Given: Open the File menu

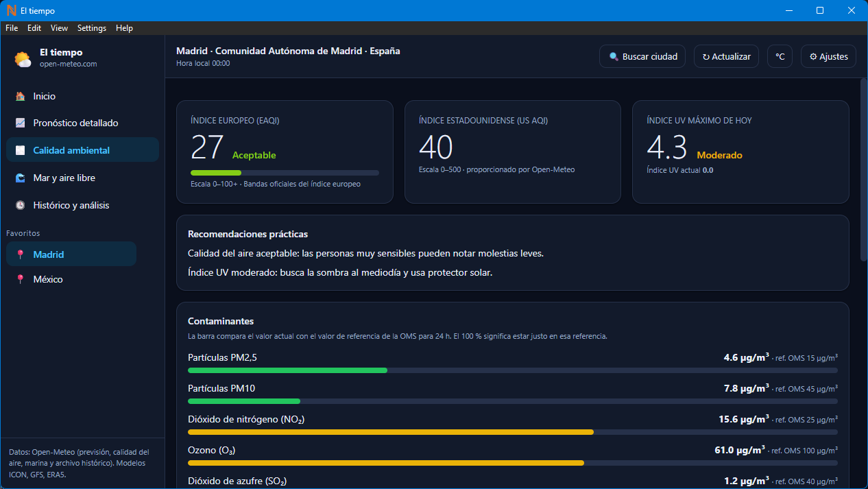Looking at the screenshot, I should click(x=12, y=28).
